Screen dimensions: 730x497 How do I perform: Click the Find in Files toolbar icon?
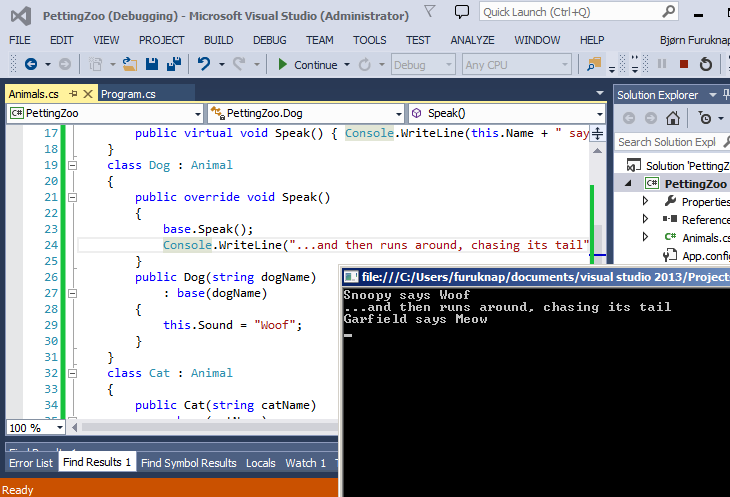pos(594,64)
